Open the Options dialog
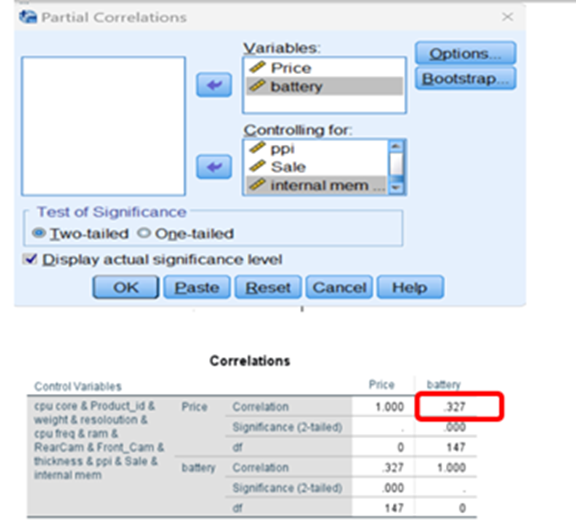 [x=465, y=54]
